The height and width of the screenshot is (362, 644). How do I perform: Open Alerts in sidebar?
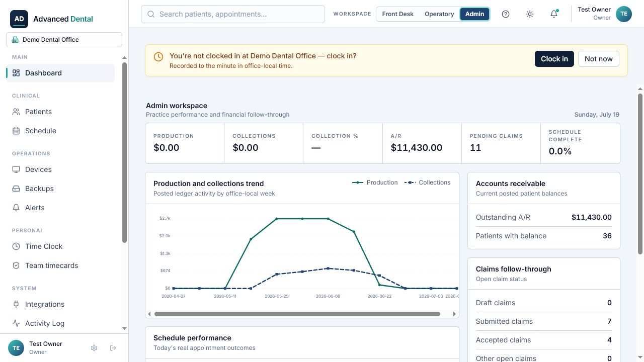pyautogui.click(x=60, y=208)
